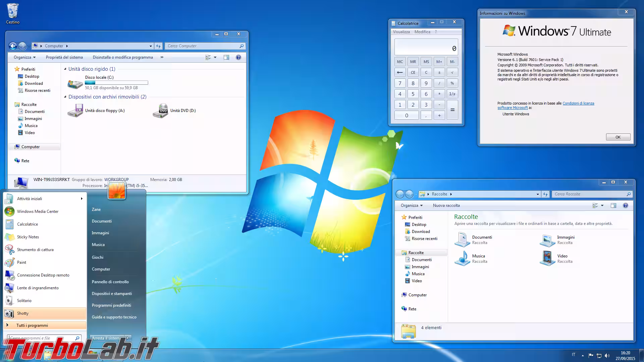Start Windows Media Center
The image size is (644, 362).
click(38, 212)
